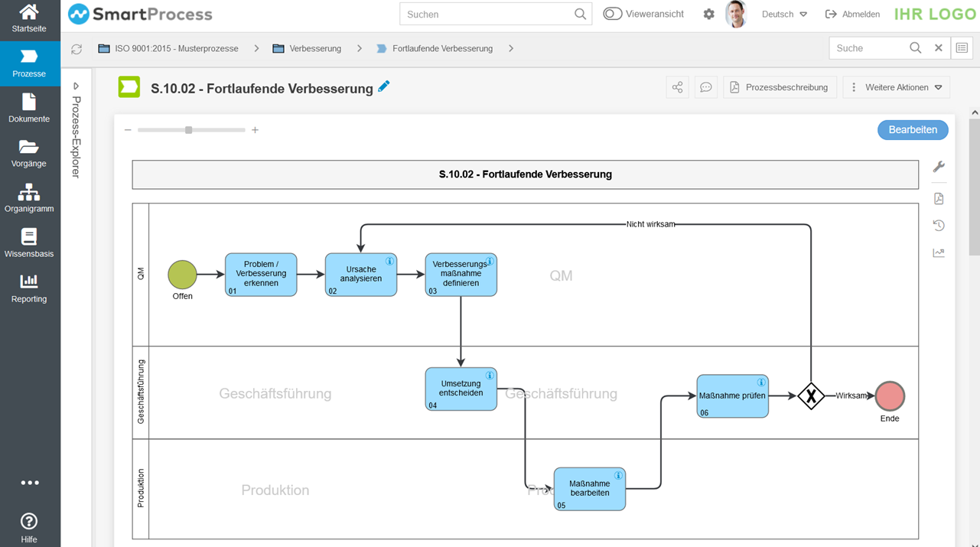Toggle the list view icon beside search
Screen dimensions: 980x547
962,47
